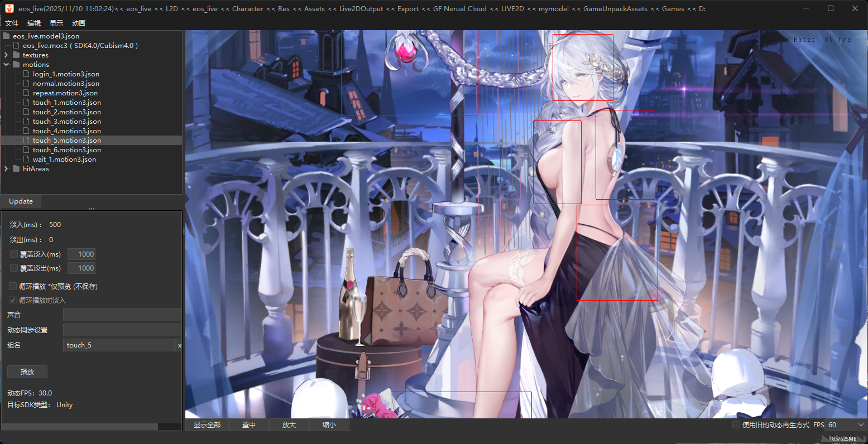Image resolution: width=868 pixels, height=444 pixels.
Task: Select touch_2.motion3.json in the tree
Action: pos(67,112)
